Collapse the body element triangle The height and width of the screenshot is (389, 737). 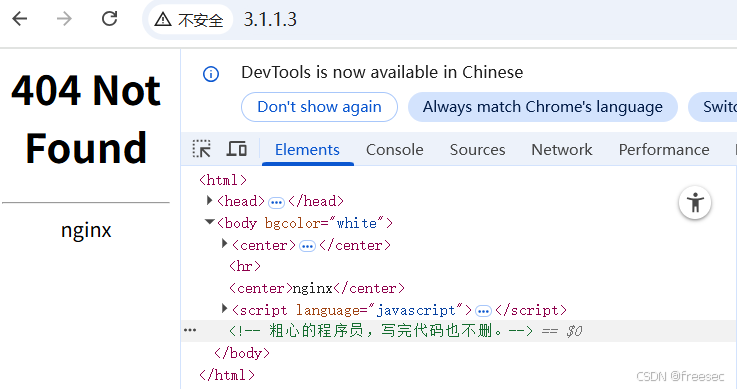(210, 222)
